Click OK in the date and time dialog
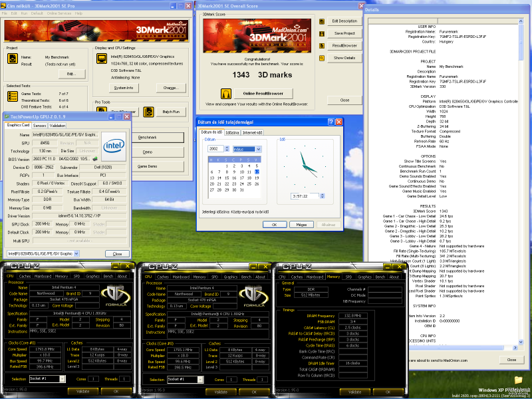Image resolution: width=532 pixels, height=399 pixels. [275, 225]
